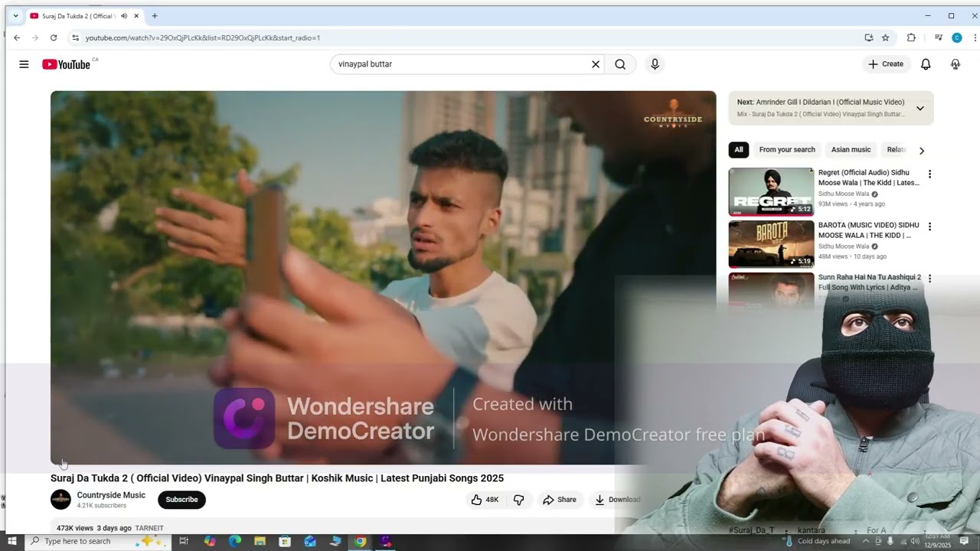Run search with magnifier button

[620, 64]
